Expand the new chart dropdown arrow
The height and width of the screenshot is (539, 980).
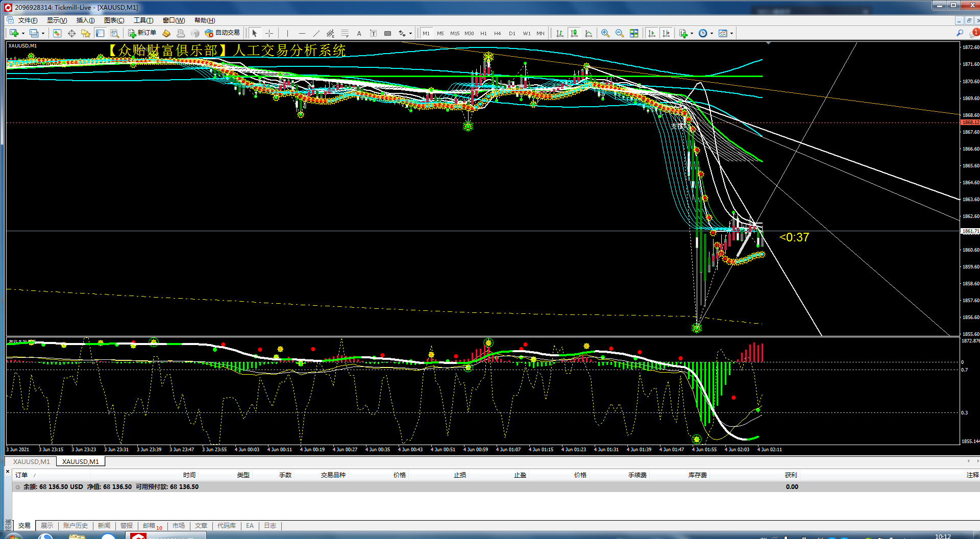[x=23, y=33]
